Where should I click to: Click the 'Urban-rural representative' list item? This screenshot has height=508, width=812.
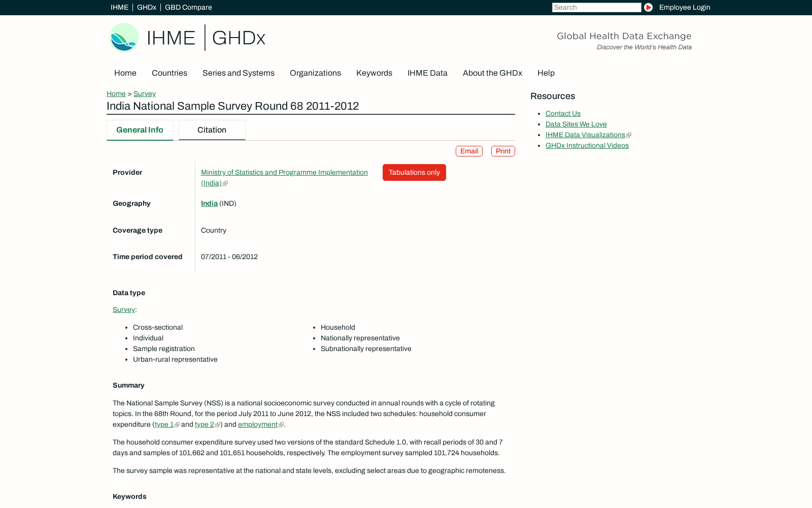coord(175,359)
